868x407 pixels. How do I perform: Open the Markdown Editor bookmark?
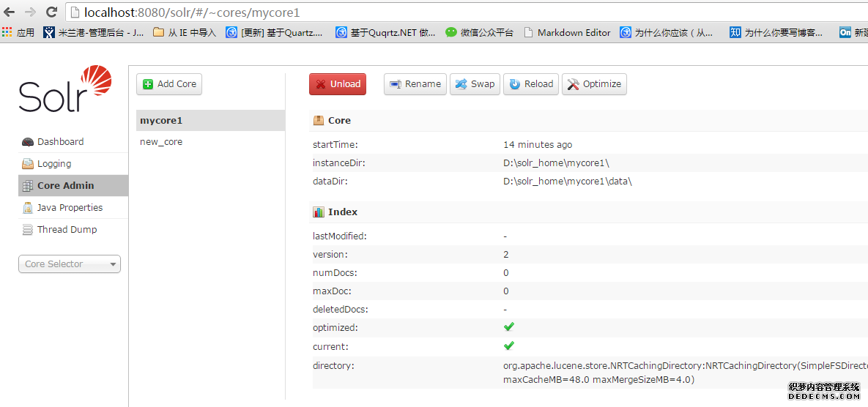click(x=567, y=32)
